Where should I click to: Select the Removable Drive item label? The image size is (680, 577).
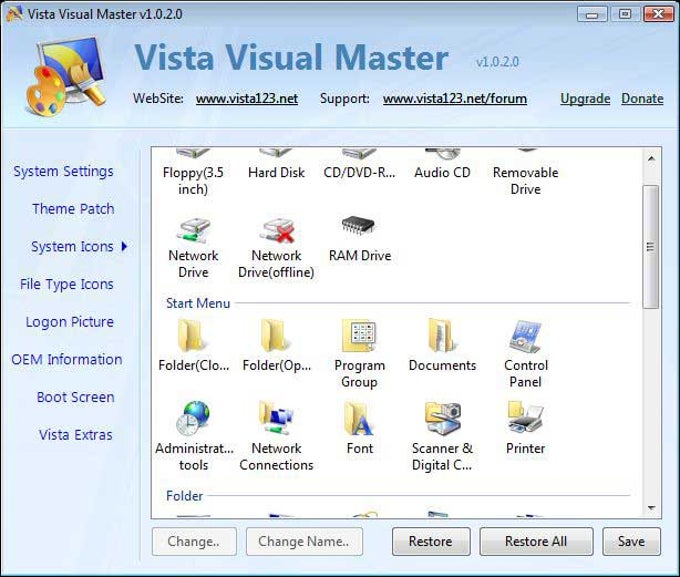(x=525, y=181)
